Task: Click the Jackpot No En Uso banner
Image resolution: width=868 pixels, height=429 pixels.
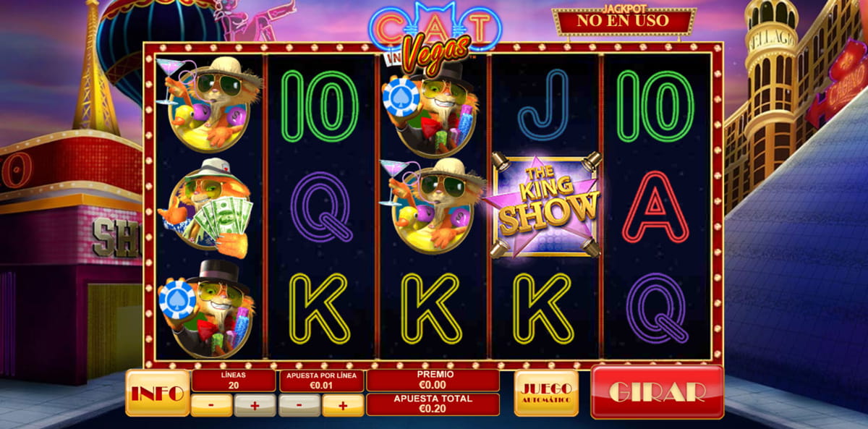Action: click(624, 21)
